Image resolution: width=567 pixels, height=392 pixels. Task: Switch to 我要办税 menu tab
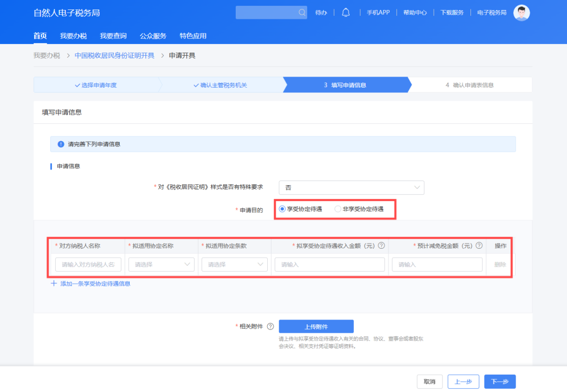tap(73, 36)
